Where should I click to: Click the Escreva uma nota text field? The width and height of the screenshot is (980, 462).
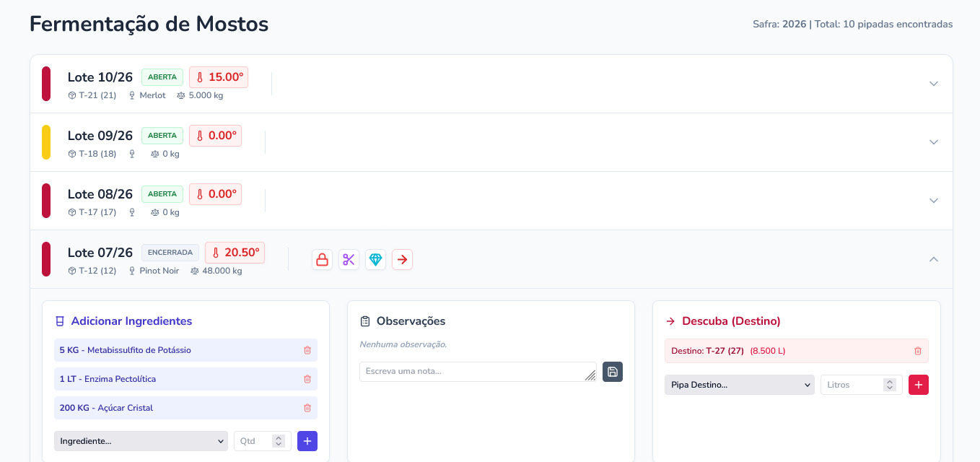pos(476,372)
